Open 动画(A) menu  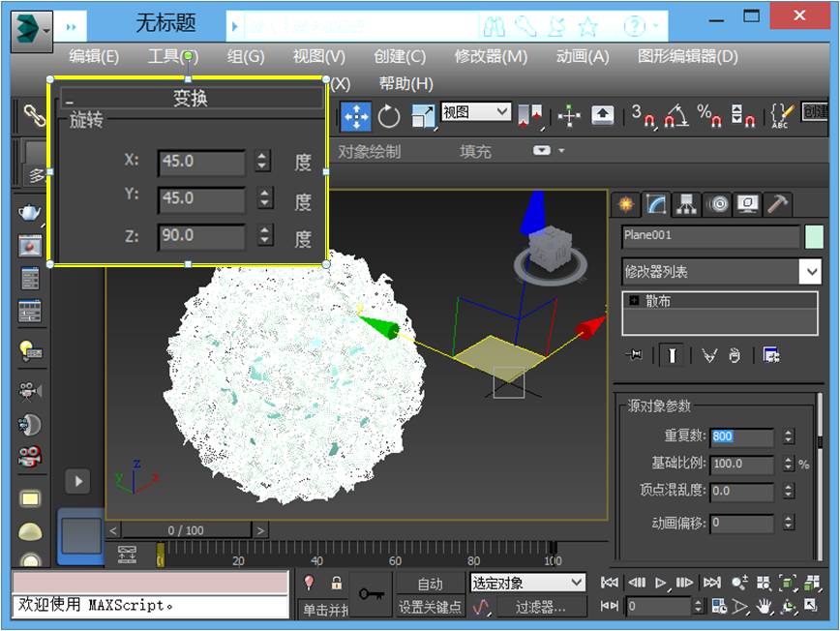click(583, 56)
